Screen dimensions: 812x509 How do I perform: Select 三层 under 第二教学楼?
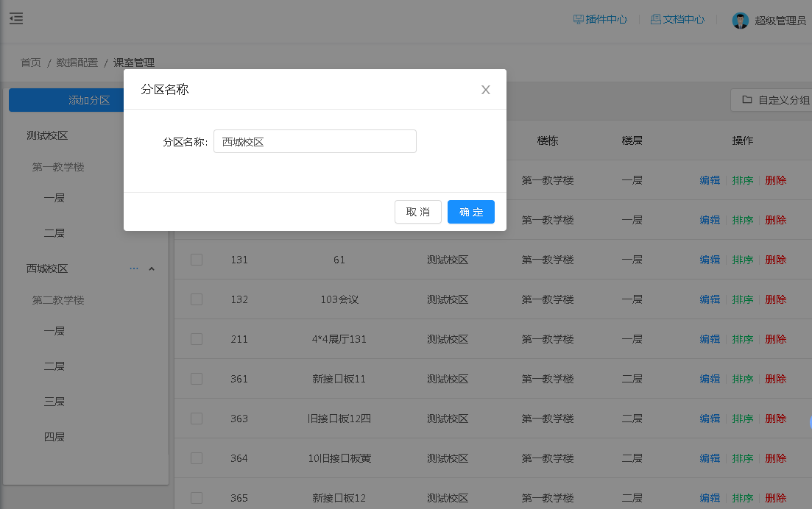54,402
